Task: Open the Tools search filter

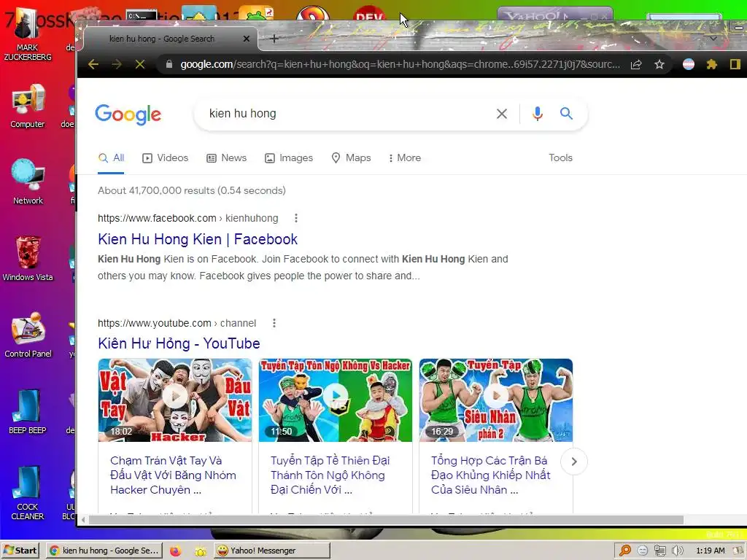Action: tap(560, 158)
